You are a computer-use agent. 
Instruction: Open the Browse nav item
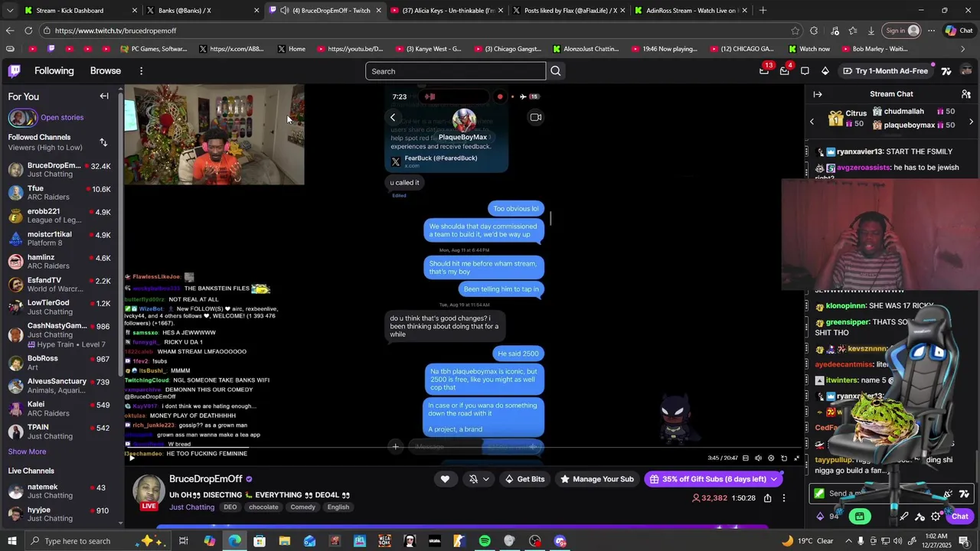(x=106, y=71)
